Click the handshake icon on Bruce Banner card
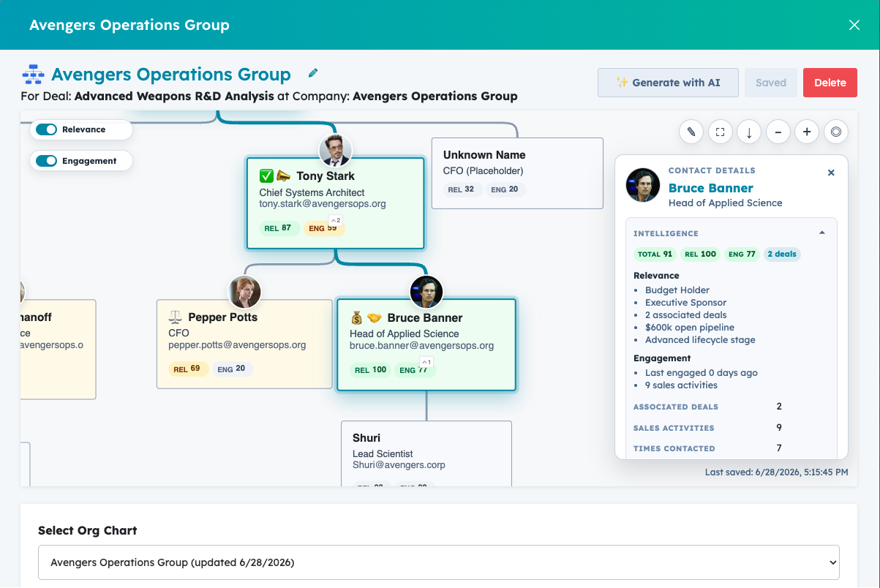Image resolution: width=880 pixels, height=588 pixels. pyautogui.click(x=374, y=318)
